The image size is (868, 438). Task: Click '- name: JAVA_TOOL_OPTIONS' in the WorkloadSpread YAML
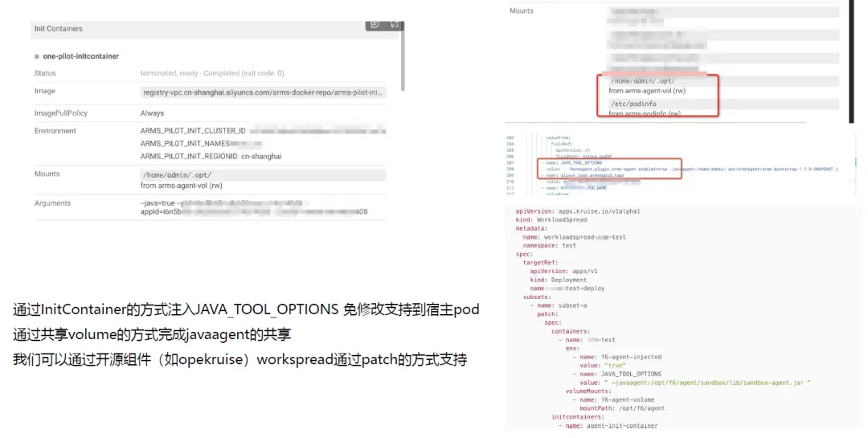(x=616, y=375)
